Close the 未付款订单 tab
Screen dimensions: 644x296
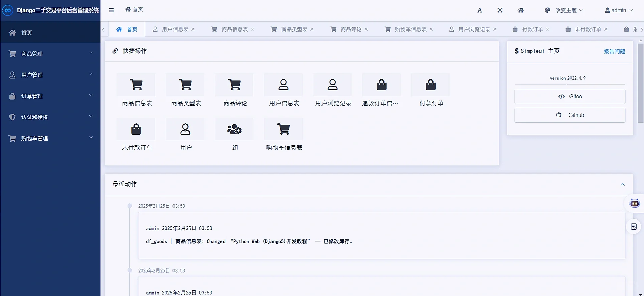pos(606,29)
